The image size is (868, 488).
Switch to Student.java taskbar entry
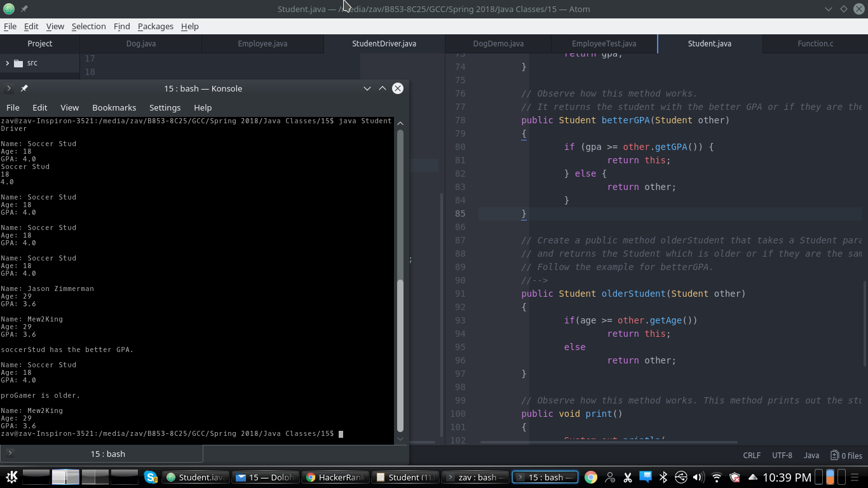coord(196,477)
